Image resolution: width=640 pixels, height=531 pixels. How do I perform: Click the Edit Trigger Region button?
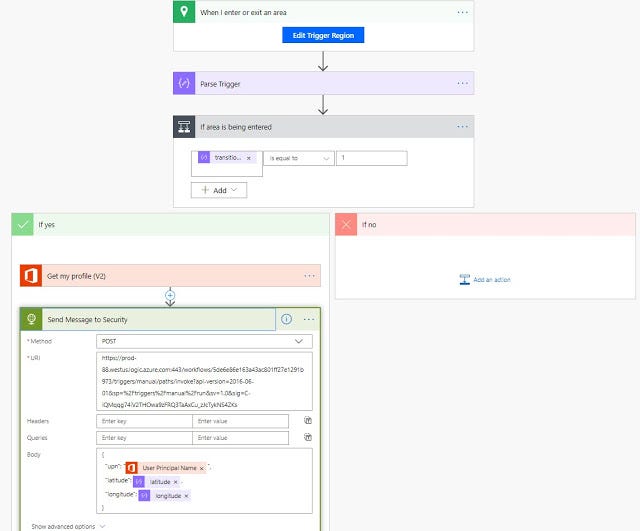coord(323,35)
